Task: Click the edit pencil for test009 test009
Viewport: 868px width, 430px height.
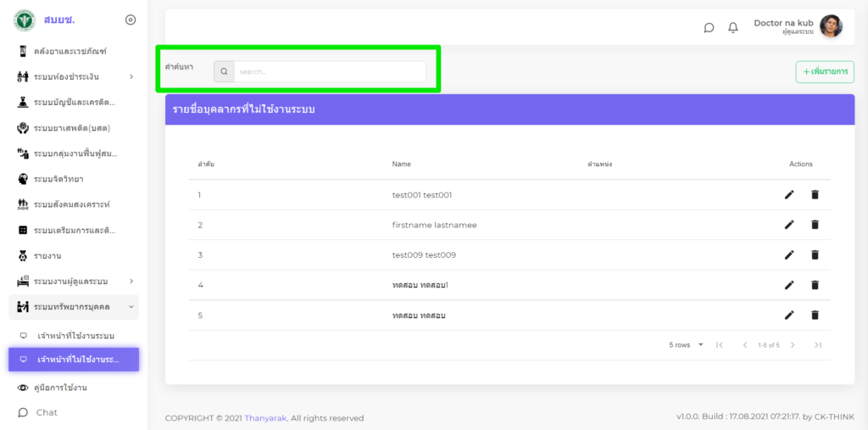Action: click(x=789, y=254)
